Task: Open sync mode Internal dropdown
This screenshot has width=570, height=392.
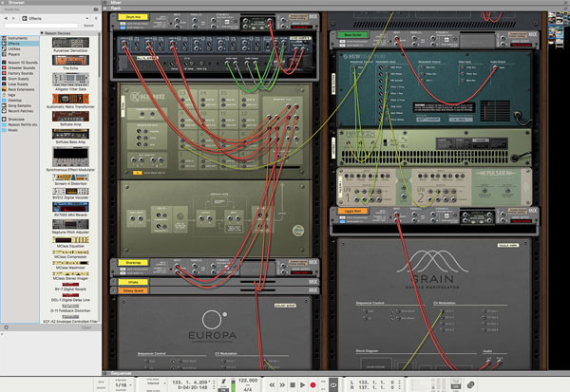Action: point(156,383)
